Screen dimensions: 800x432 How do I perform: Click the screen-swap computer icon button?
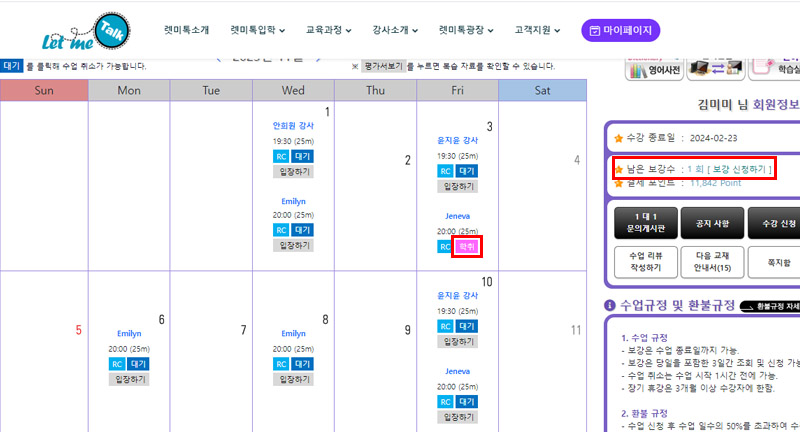(712, 67)
